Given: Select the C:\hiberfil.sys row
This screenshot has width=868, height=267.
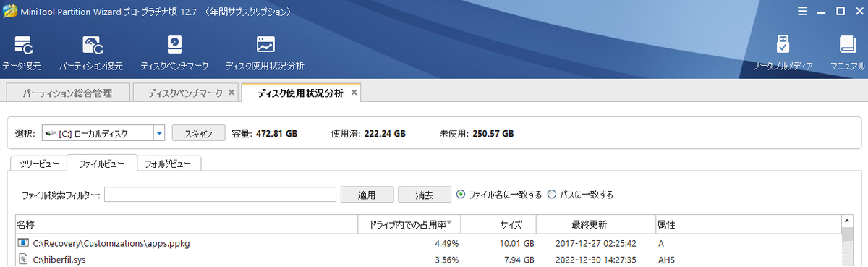Looking at the screenshot, I should tap(427, 259).
